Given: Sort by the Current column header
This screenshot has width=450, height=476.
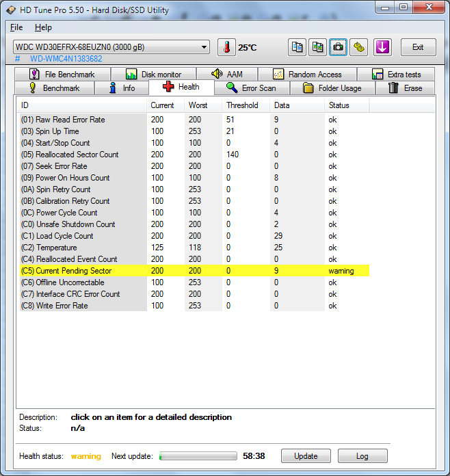Looking at the screenshot, I should (166, 105).
